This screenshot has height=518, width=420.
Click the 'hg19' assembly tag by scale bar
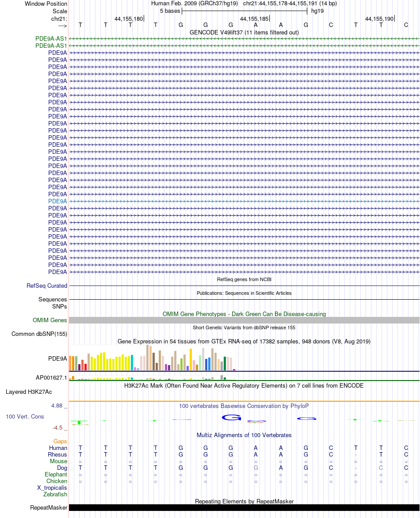click(x=317, y=11)
